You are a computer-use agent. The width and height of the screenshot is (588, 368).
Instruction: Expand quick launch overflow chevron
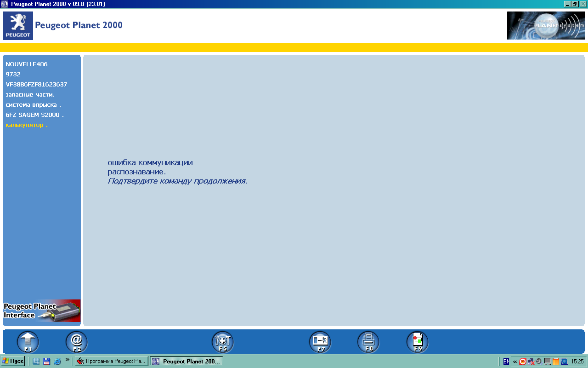68,360
